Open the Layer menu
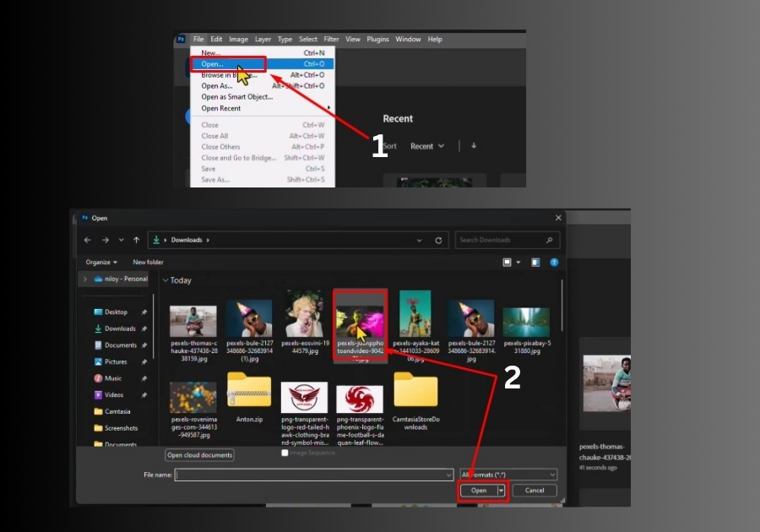The width and height of the screenshot is (760, 532). tap(263, 39)
